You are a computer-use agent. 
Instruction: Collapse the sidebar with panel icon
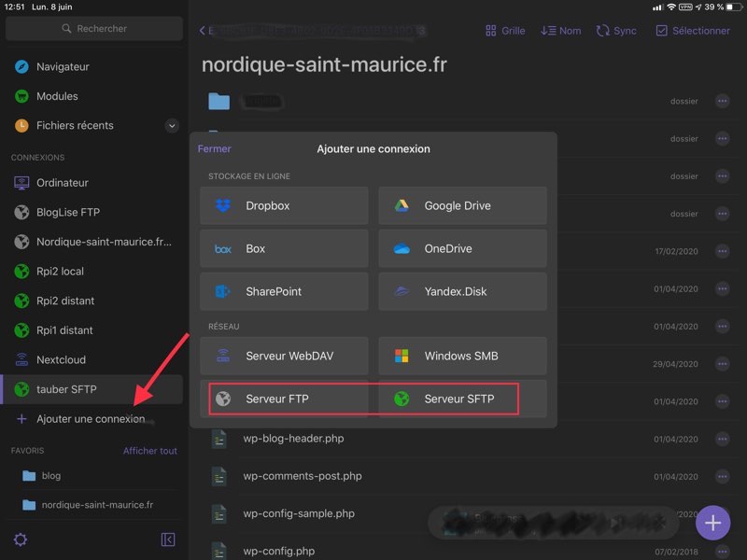coord(168,539)
